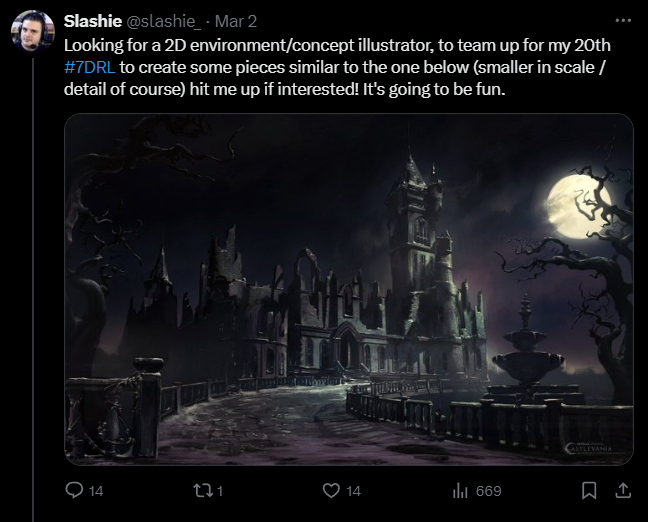
Task: Open the three-dot more options menu
Action: 624,20
